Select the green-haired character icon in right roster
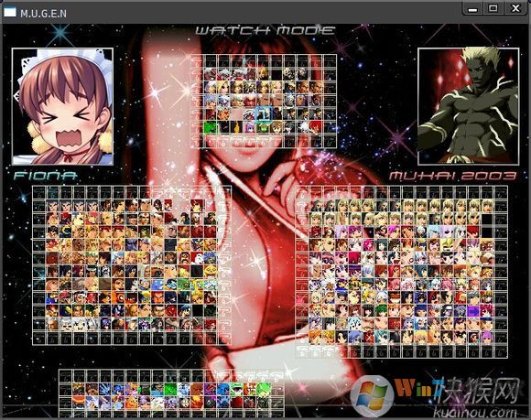This screenshot has height=420, width=531. (x=381, y=310)
